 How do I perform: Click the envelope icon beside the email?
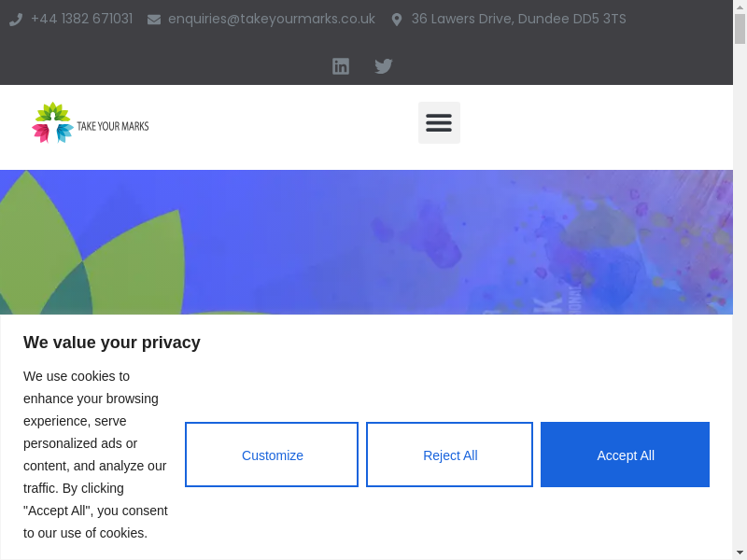click(x=154, y=20)
